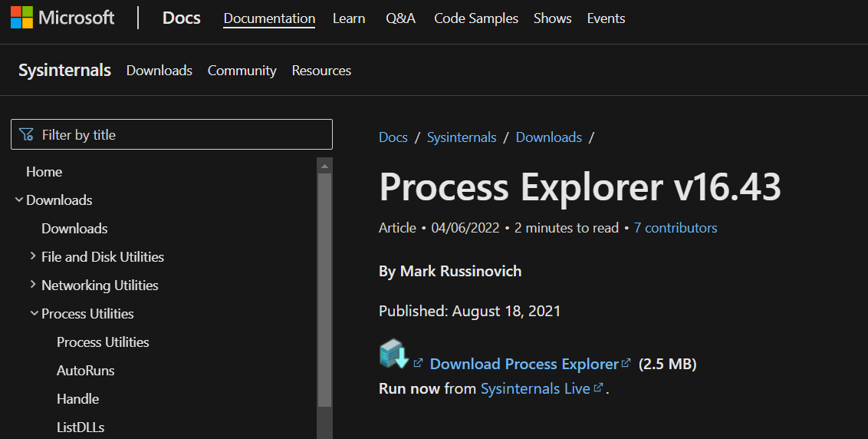Open the 7 contributors link
This screenshot has width=868, height=439.
coord(676,228)
